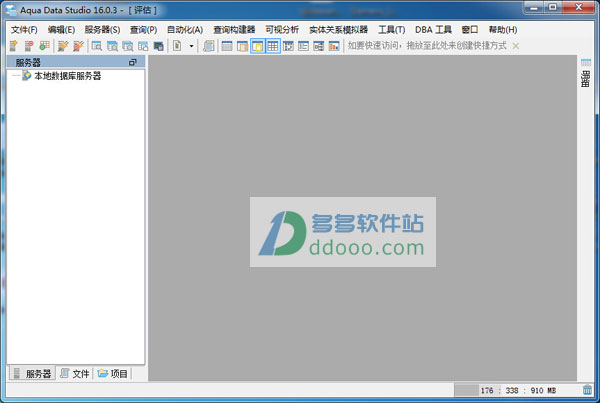Select the 本地数据库服务器 tree node

[x=68, y=76]
